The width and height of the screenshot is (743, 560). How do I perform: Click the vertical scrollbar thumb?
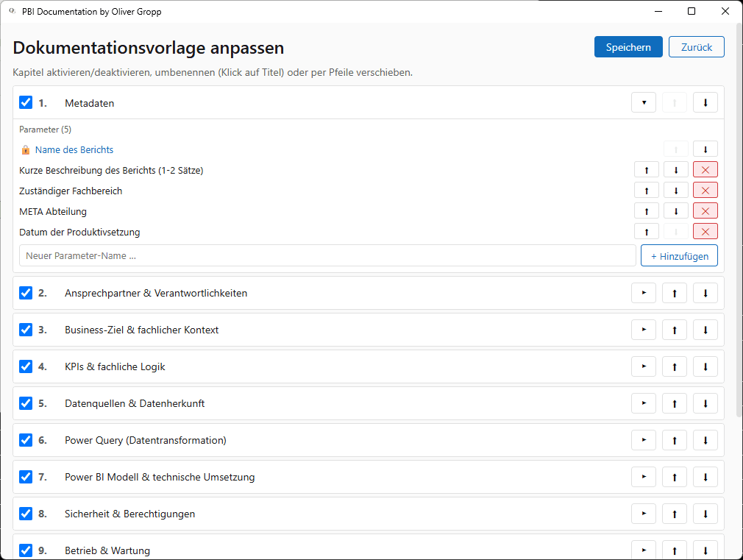coord(739,221)
